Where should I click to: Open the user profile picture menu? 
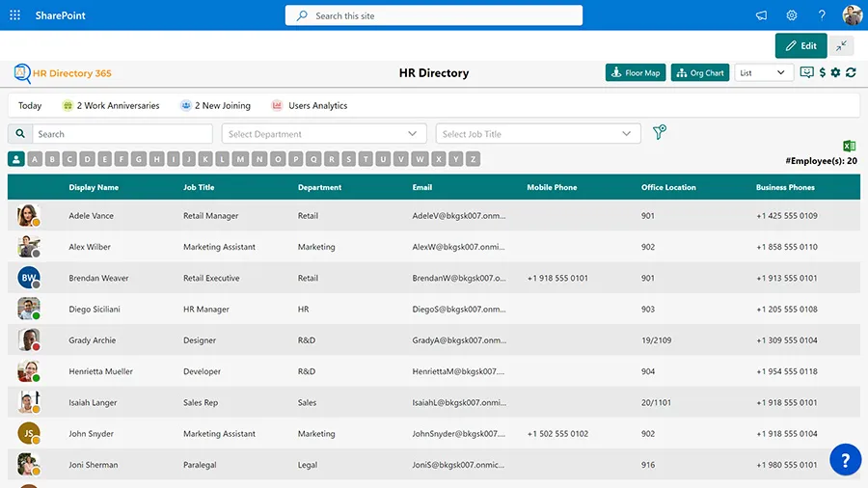point(852,15)
